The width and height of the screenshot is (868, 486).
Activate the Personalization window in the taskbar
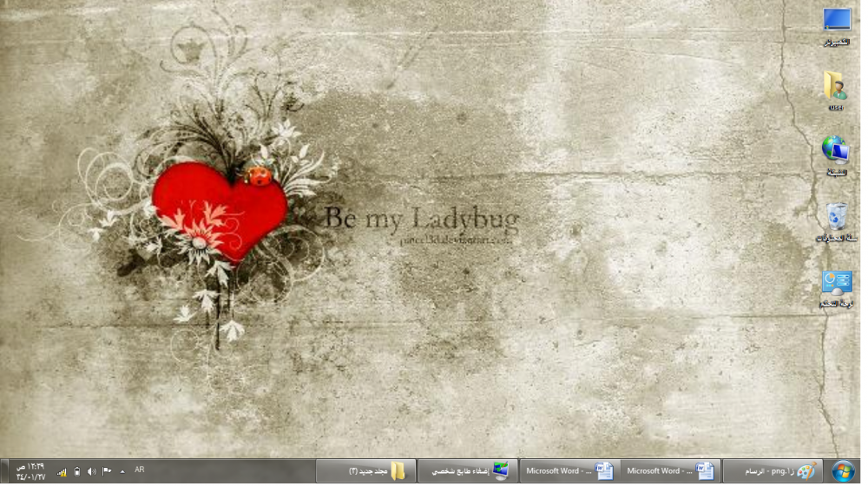tap(468, 471)
